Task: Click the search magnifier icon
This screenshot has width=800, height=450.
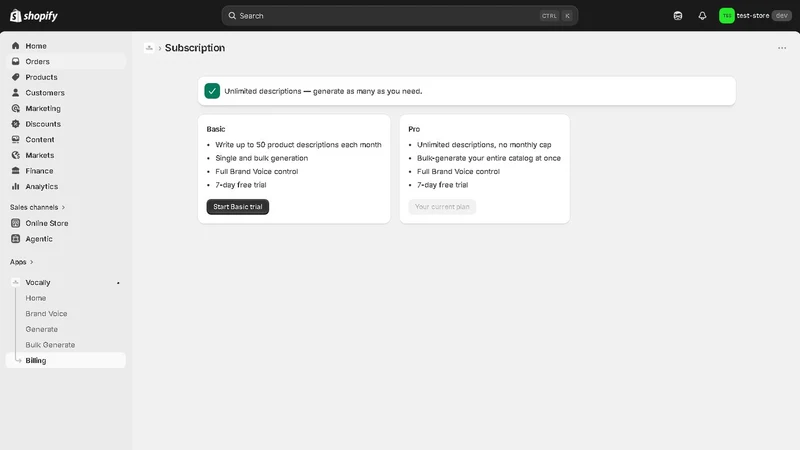Action: (232, 16)
